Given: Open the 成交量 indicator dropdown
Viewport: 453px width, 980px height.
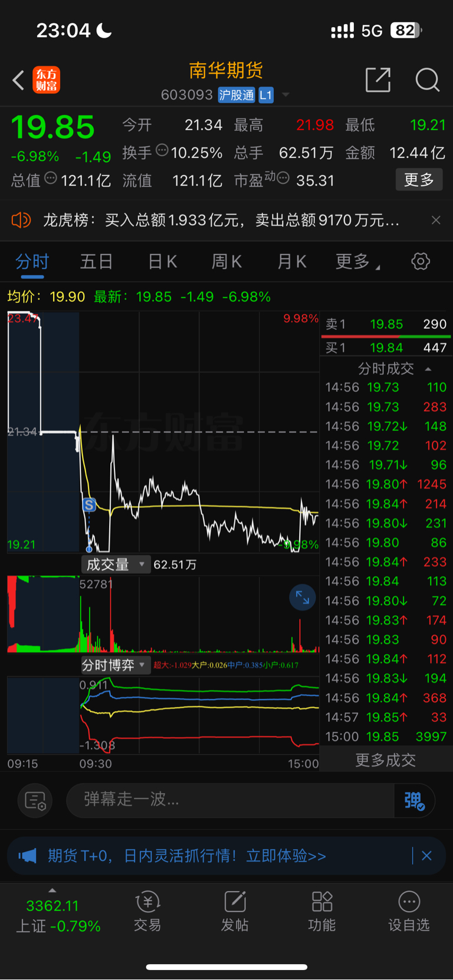Looking at the screenshot, I should pos(116,565).
